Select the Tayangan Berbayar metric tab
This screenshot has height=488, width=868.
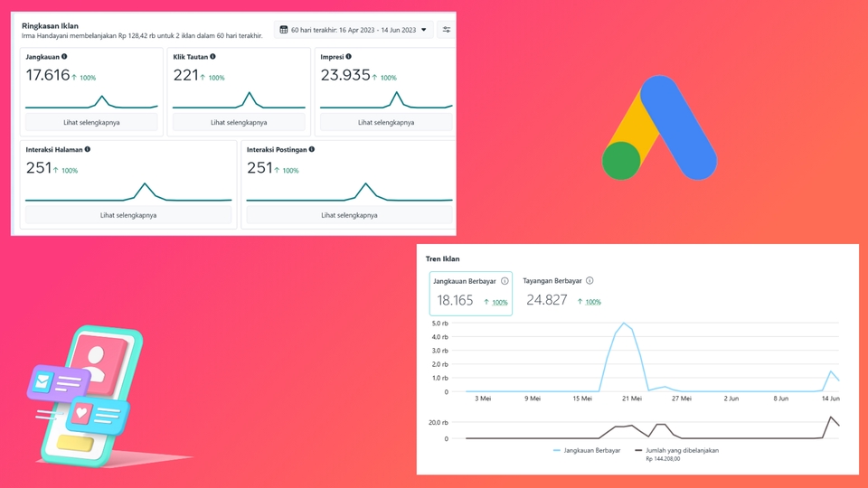tap(562, 293)
